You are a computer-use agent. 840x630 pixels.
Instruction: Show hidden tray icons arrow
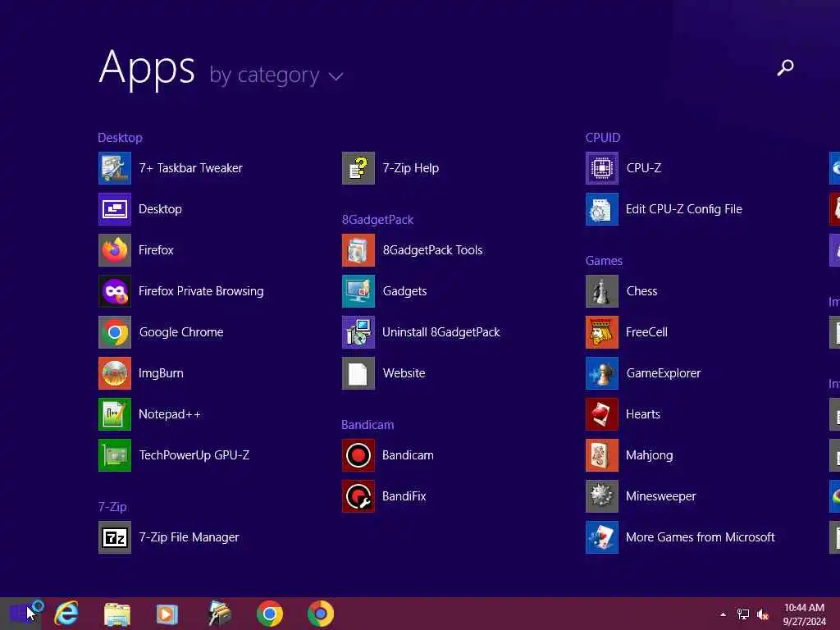(x=724, y=614)
